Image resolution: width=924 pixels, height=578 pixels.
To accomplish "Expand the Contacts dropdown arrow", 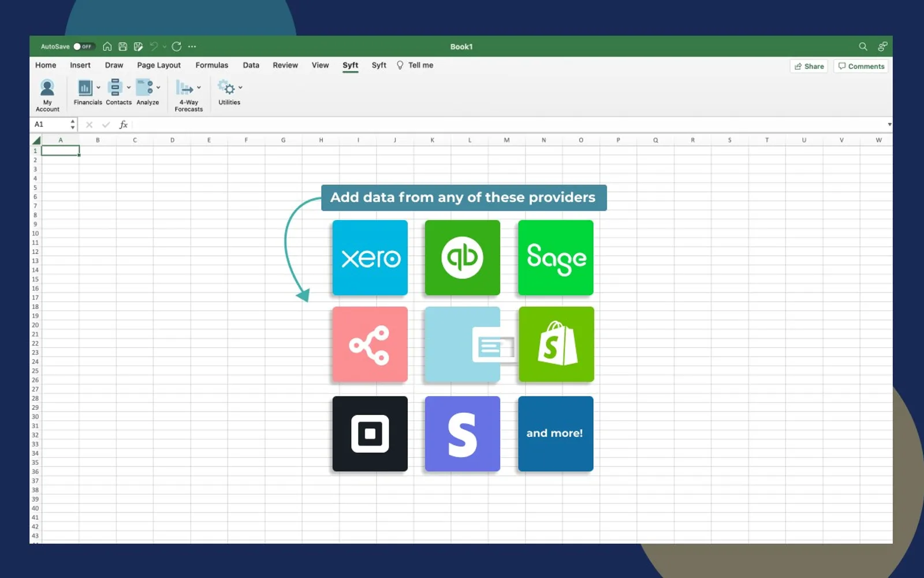I will click(128, 88).
